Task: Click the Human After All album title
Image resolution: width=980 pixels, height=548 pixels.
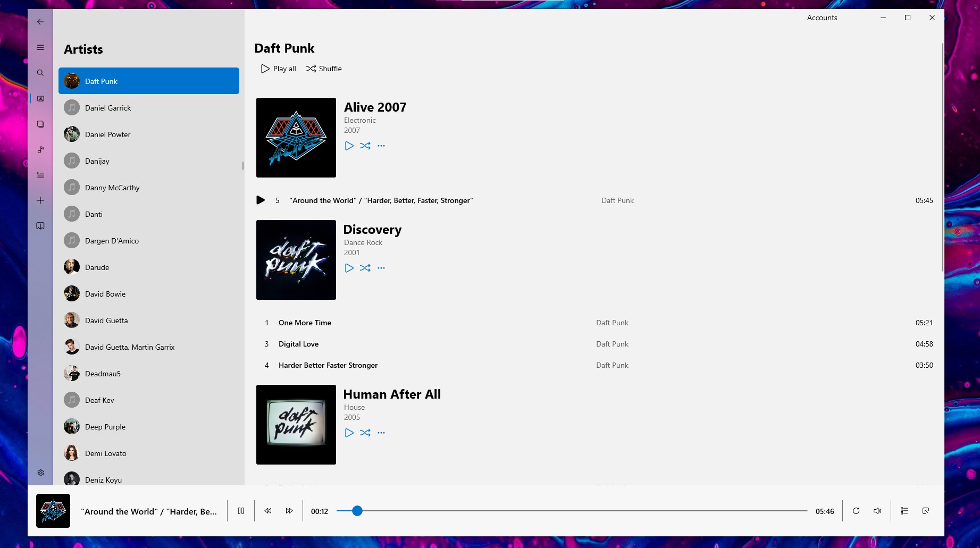Action: (x=392, y=394)
